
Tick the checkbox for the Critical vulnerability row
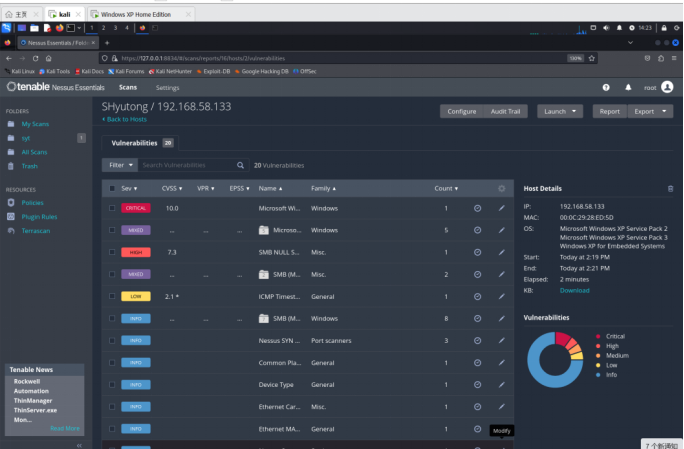(x=112, y=208)
